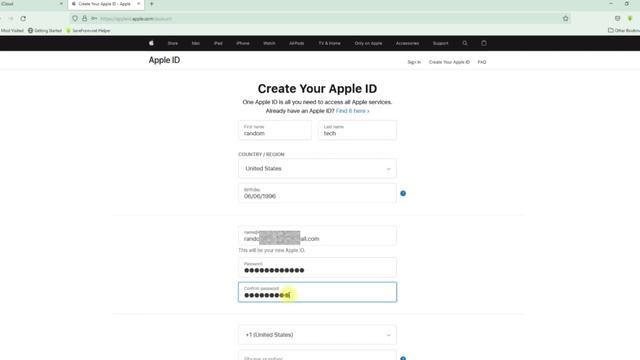Open the tracking protection shield icon
Screen dimensions: 640x360
click(75, 18)
